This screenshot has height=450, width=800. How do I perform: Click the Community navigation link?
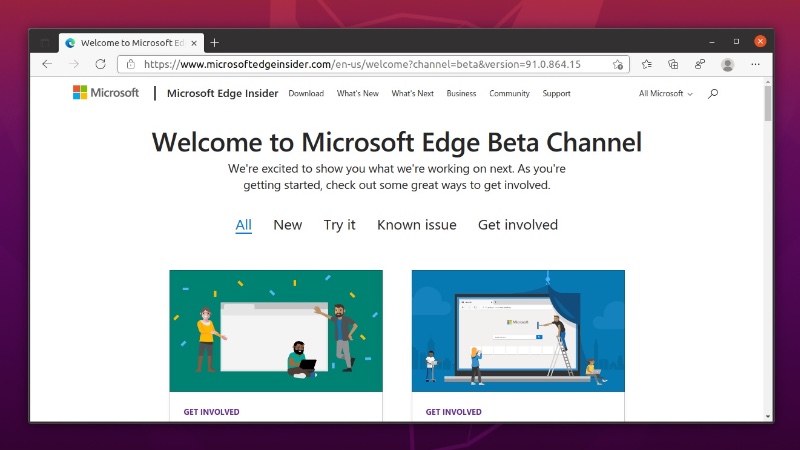(x=509, y=94)
